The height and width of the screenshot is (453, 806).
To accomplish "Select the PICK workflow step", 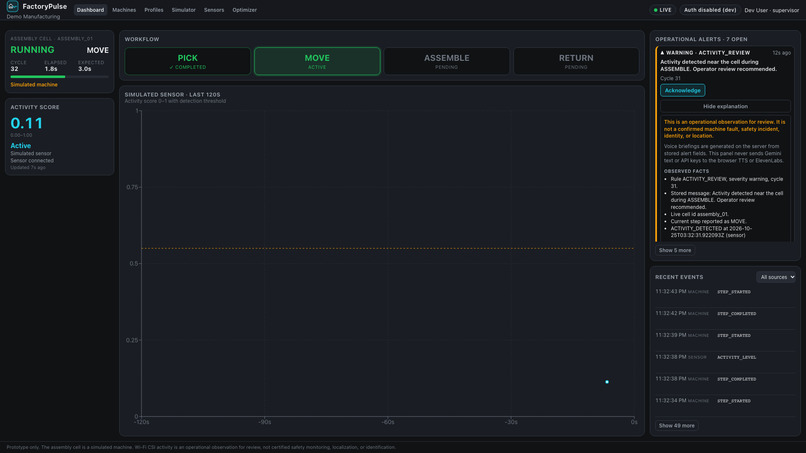I will (x=188, y=61).
